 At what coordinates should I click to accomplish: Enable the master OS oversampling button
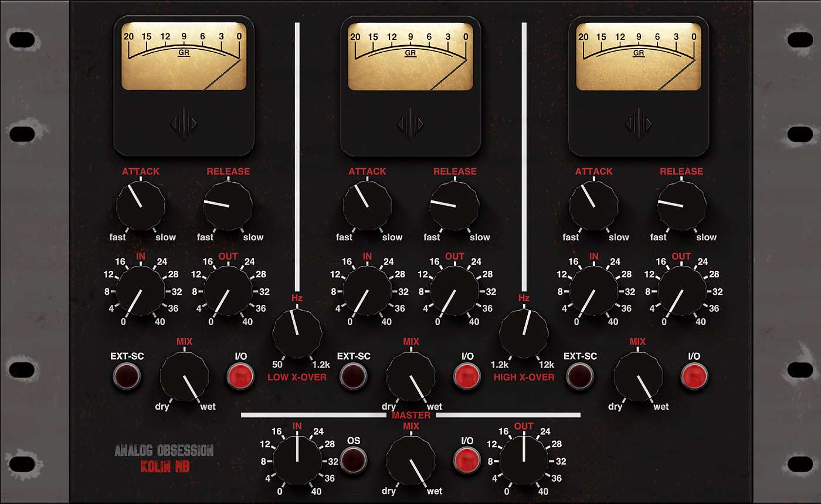coord(354,460)
